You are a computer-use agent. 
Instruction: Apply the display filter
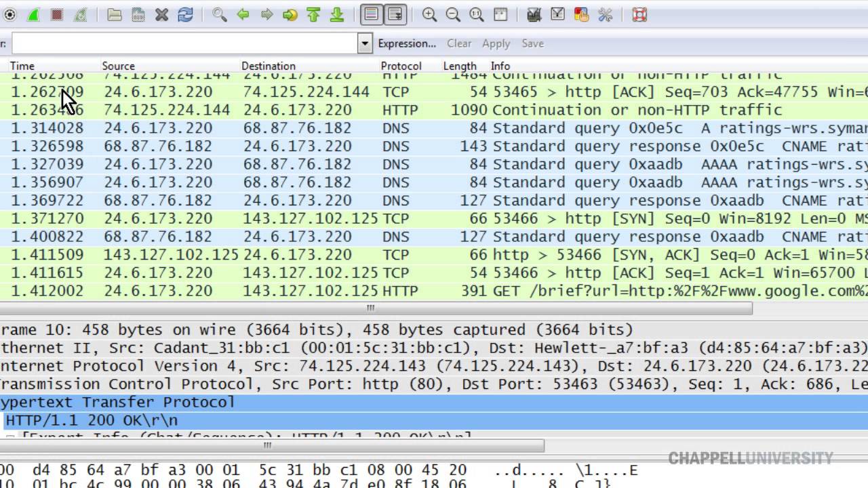click(496, 43)
